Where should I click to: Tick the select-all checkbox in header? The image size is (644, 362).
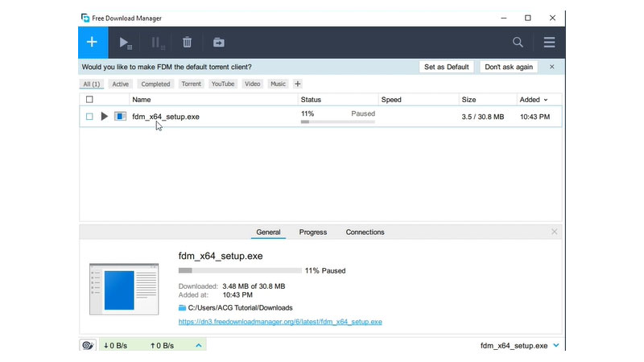[89, 99]
